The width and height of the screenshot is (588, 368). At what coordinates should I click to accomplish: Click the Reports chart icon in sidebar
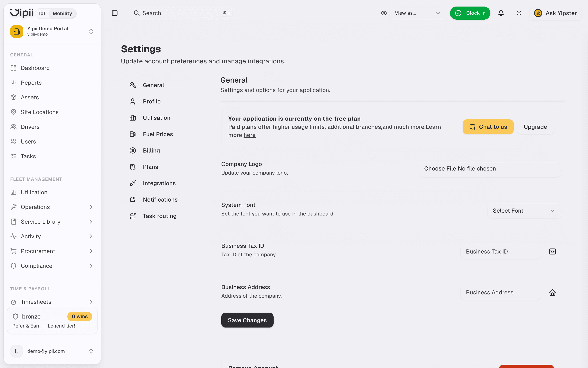point(14,83)
